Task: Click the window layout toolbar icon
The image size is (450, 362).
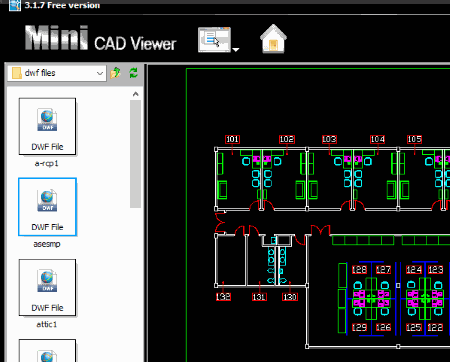Action: [x=214, y=40]
